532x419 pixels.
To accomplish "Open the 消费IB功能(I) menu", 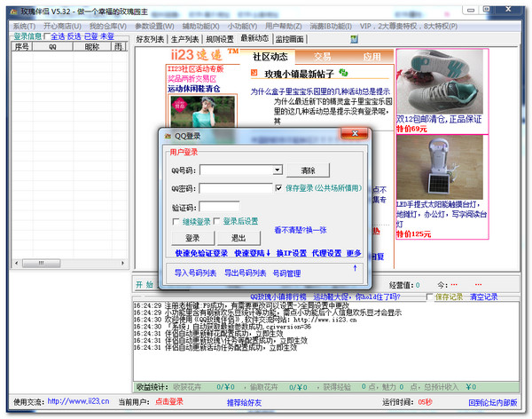I will pos(331,26).
